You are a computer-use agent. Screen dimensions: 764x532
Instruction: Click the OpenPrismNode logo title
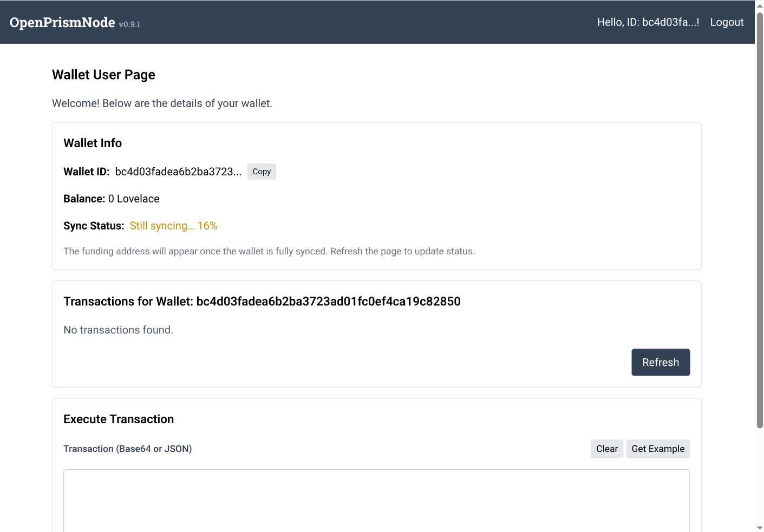point(62,22)
